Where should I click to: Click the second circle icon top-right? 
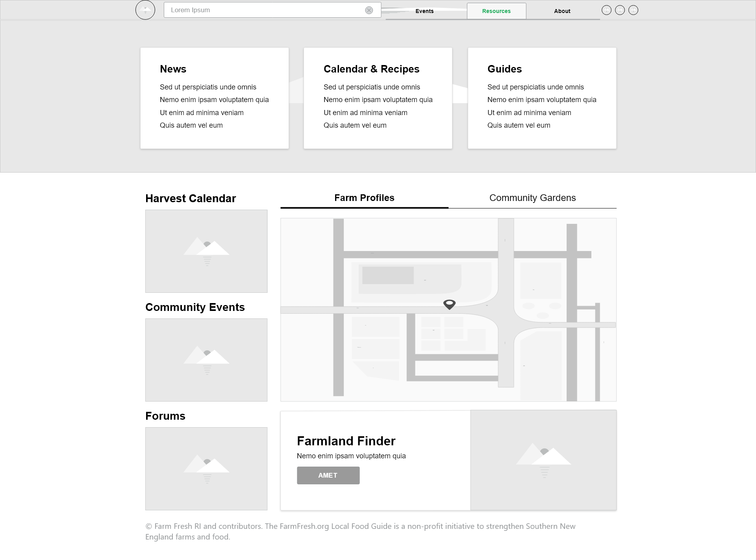click(620, 10)
